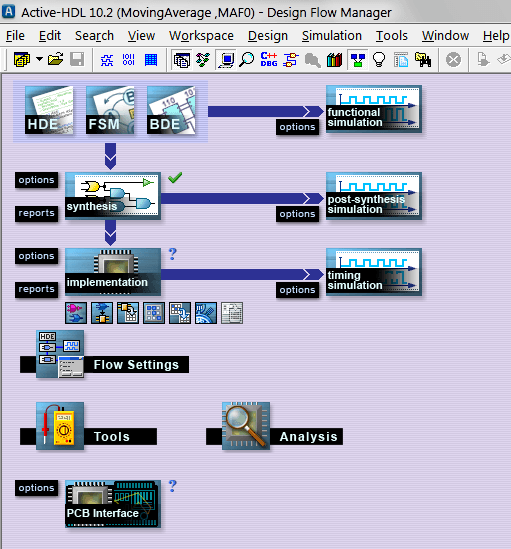Open the C++ DBG debugger icon
Image resolution: width=511 pixels, height=549 pixels.
[x=269, y=60]
